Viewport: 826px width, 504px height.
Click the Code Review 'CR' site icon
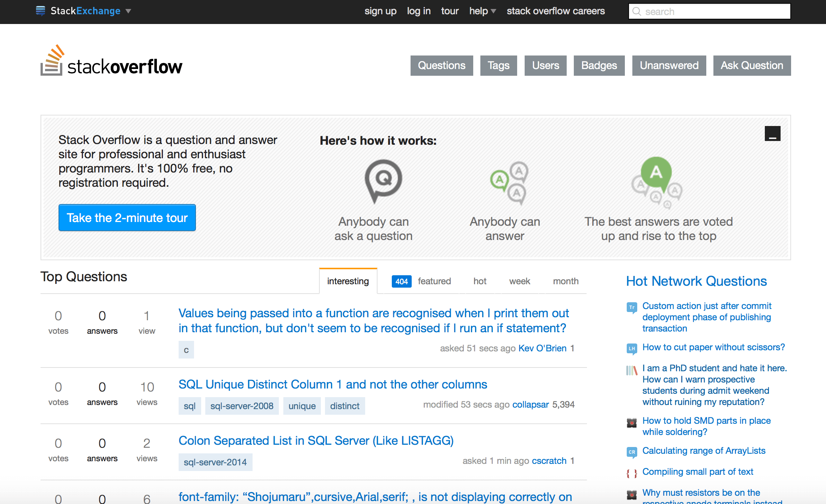[632, 452]
